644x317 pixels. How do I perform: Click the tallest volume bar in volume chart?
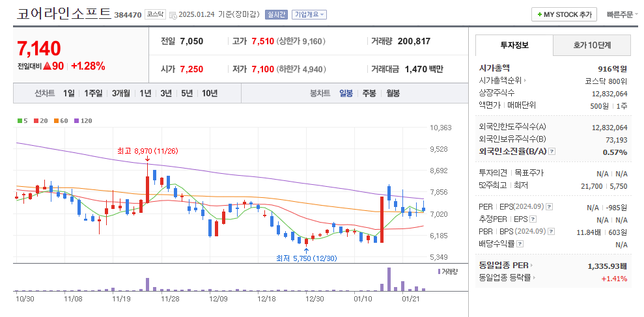(389, 279)
